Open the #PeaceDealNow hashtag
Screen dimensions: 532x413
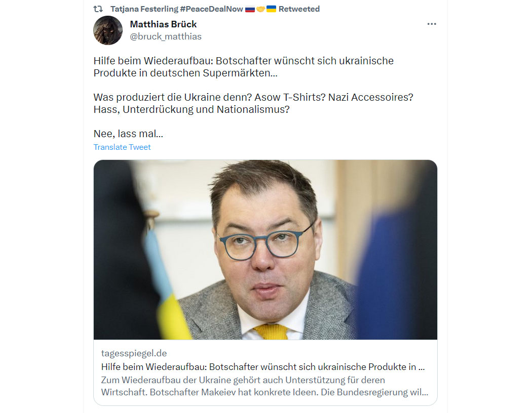(211, 9)
